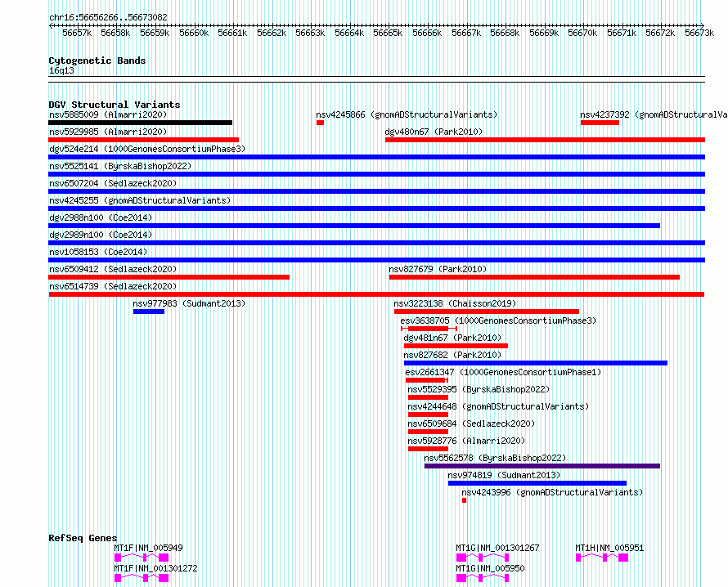Open the small red bar for nsv4245866
Screen dimensions: 728x587
pos(320,123)
